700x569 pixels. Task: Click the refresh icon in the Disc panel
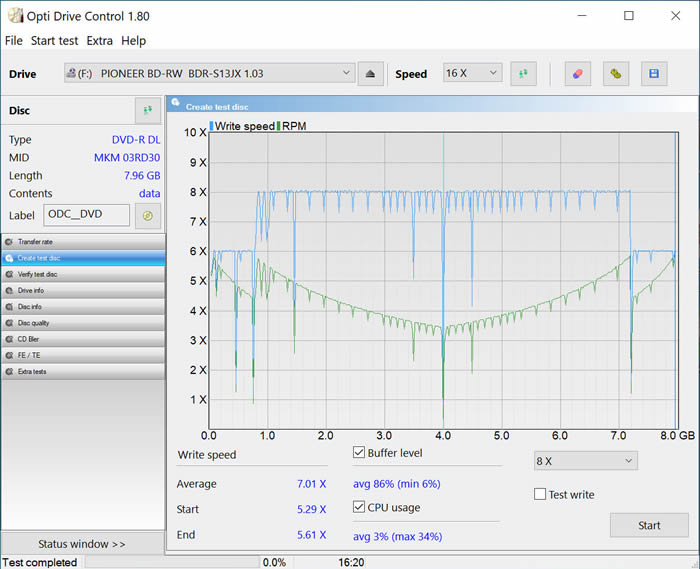[147, 110]
